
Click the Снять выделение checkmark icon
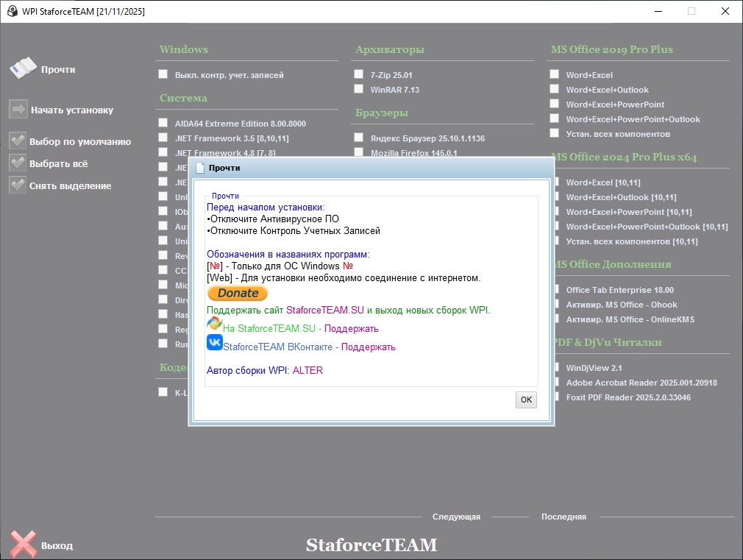point(18,185)
